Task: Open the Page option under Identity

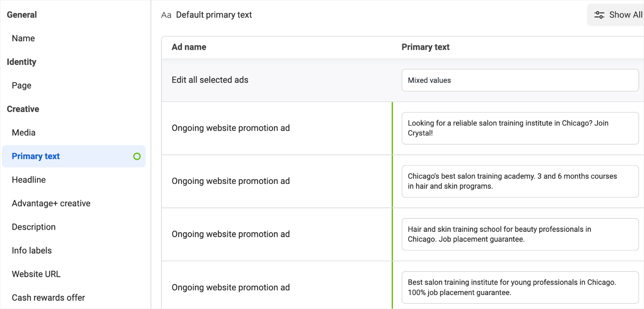Action: [x=21, y=85]
